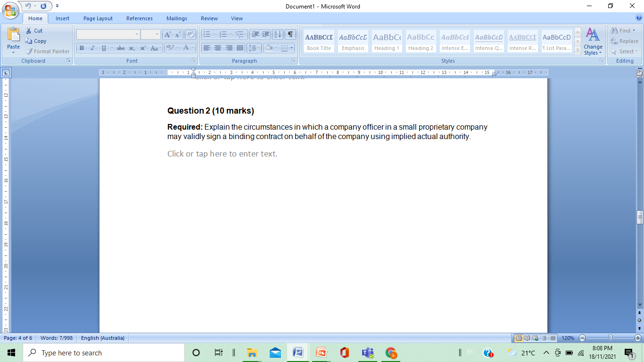Select the Format Painter tool
The height and width of the screenshot is (362, 644).
tap(48, 51)
